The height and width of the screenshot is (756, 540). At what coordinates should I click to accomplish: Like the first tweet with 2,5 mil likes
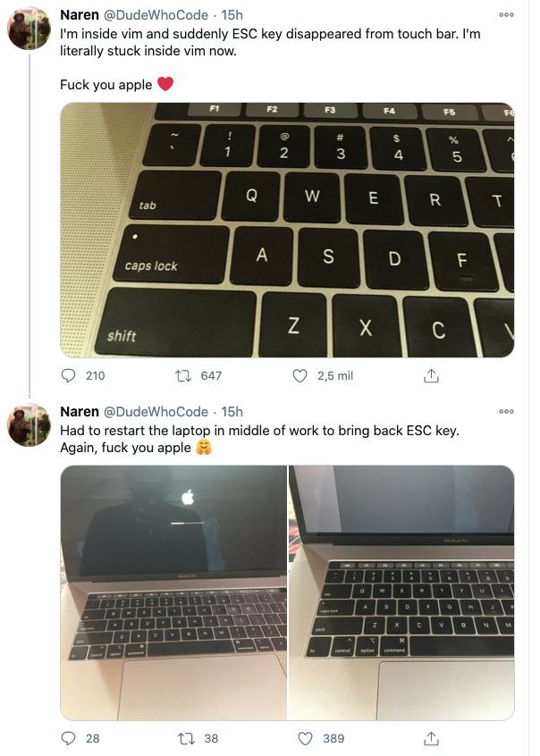[x=300, y=375]
